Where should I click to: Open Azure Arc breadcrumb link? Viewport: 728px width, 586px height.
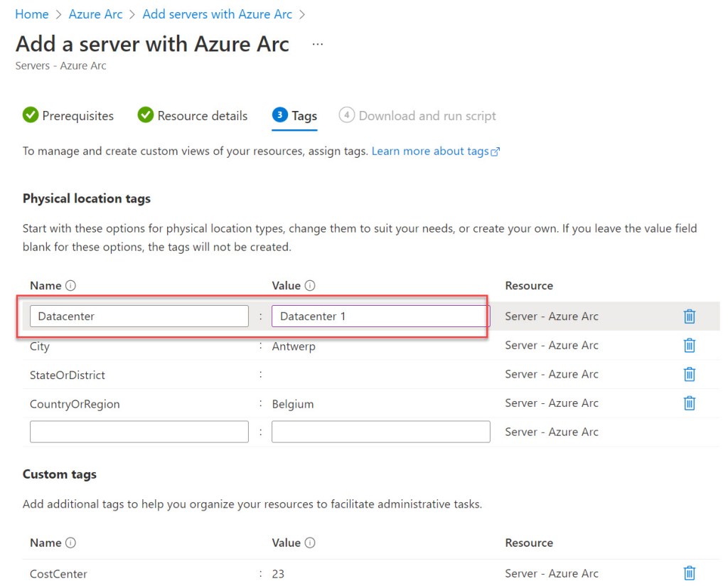tap(95, 14)
